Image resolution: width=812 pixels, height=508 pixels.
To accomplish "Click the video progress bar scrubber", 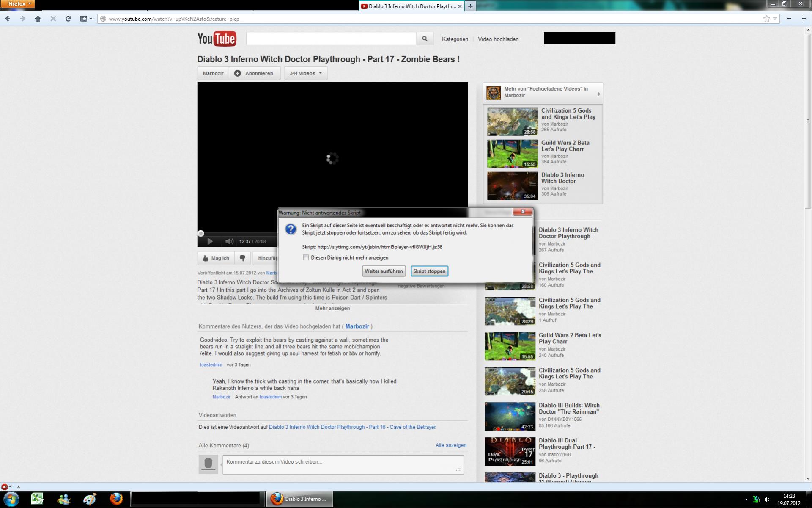I will [201, 233].
